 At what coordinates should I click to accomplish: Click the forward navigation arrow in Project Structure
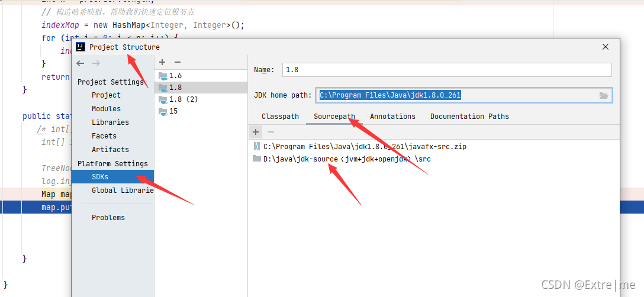[x=96, y=63]
